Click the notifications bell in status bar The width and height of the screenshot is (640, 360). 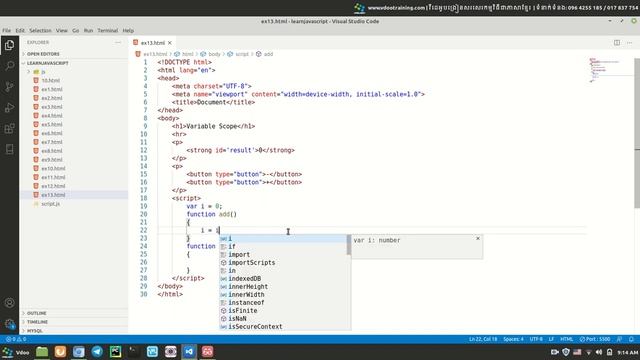click(631, 339)
